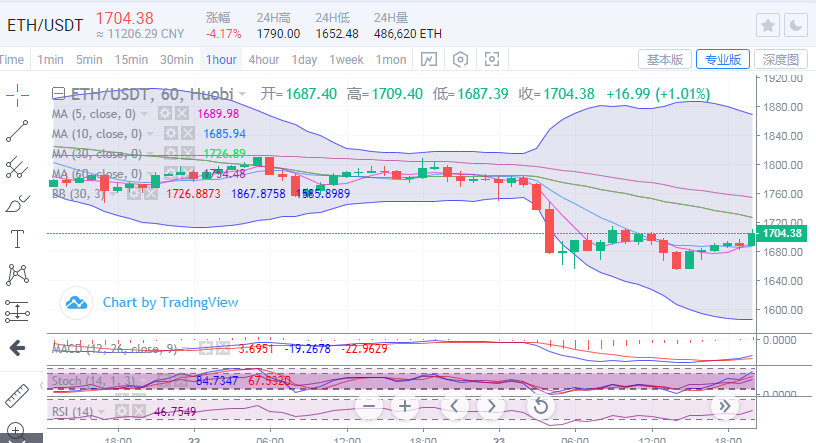Expand the RSI (14) dropdown arrow
The image size is (816, 443).
(x=102, y=412)
